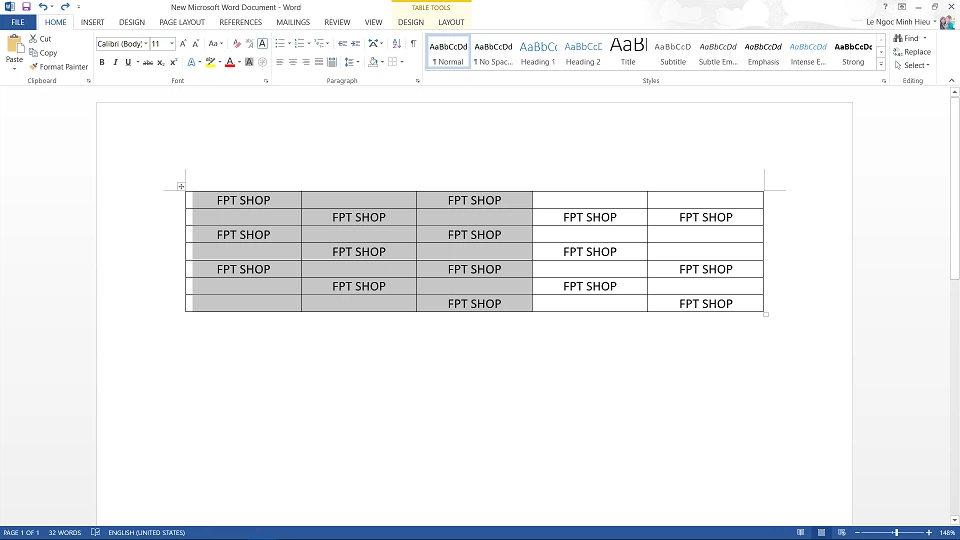Apply the Heading 1 style

pos(538,52)
